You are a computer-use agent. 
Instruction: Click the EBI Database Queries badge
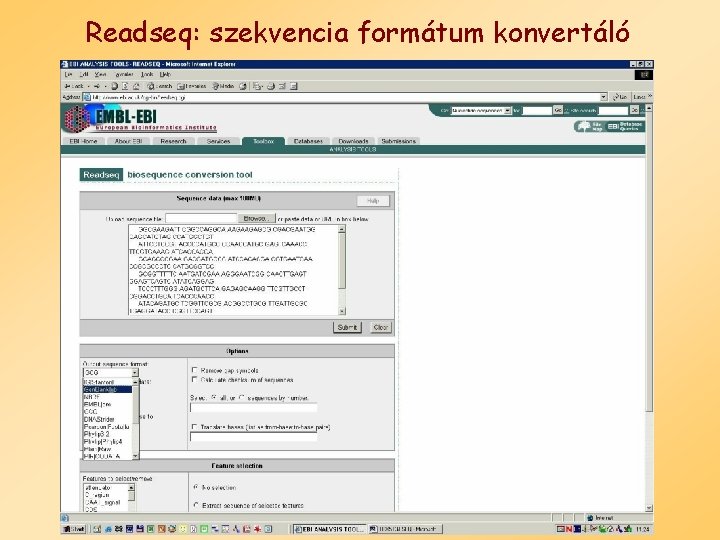625,126
